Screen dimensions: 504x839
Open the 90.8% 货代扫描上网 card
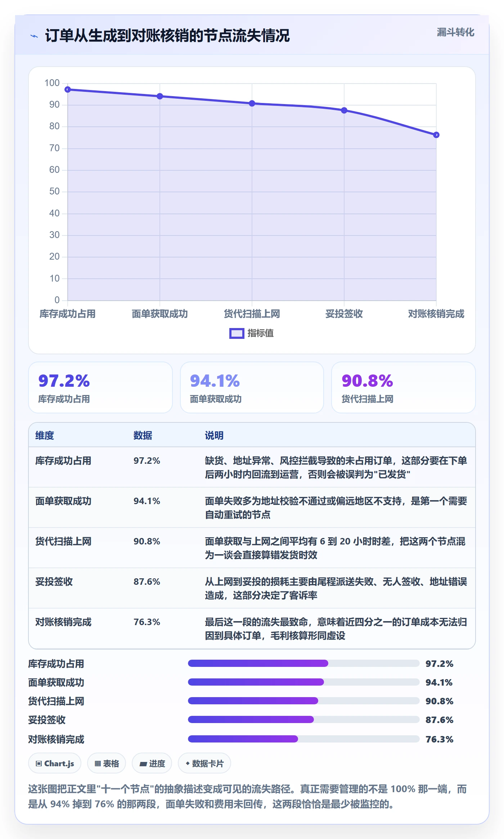coord(403,387)
